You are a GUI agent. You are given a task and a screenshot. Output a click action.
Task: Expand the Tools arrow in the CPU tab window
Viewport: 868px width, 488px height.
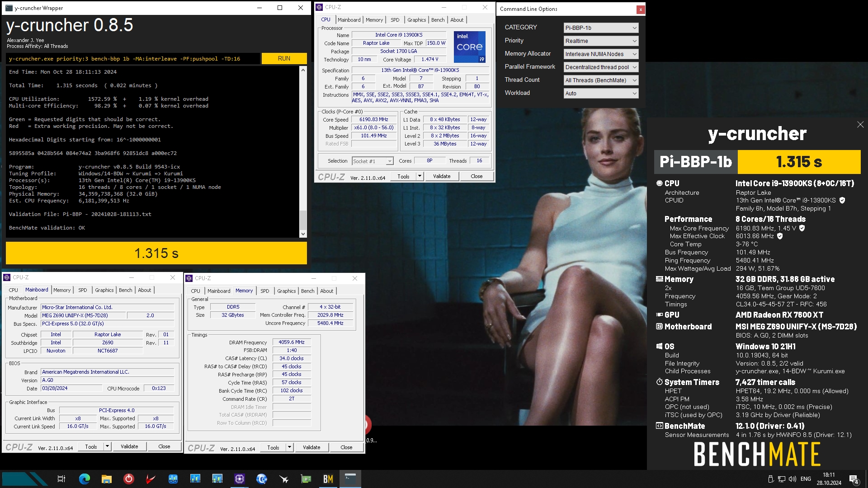pyautogui.click(x=420, y=176)
